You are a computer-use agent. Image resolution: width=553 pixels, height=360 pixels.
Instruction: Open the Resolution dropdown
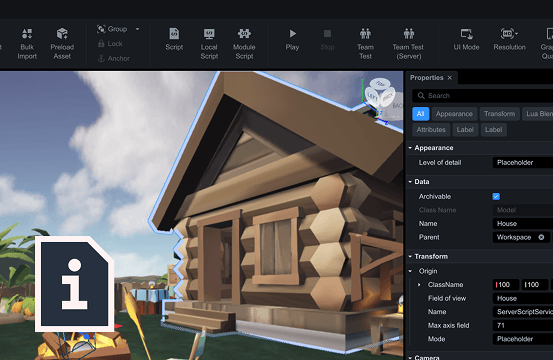[x=509, y=39]
